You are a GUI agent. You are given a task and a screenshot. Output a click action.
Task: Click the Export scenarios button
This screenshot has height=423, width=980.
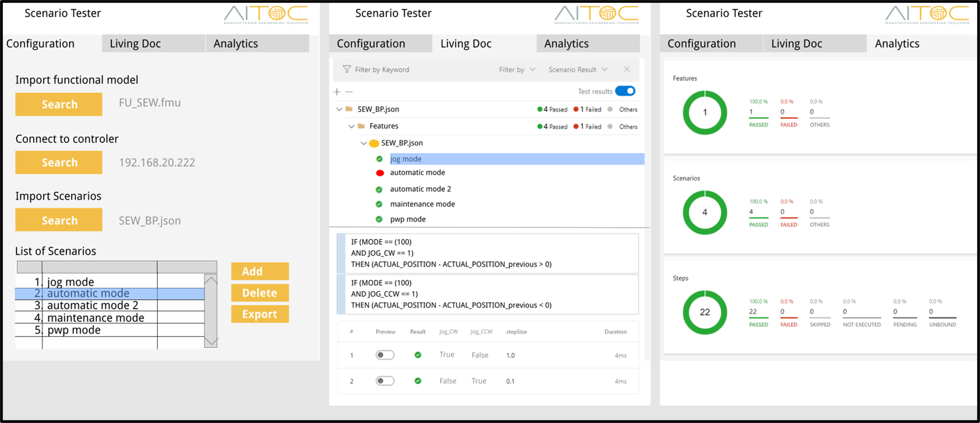pos(260,314)
